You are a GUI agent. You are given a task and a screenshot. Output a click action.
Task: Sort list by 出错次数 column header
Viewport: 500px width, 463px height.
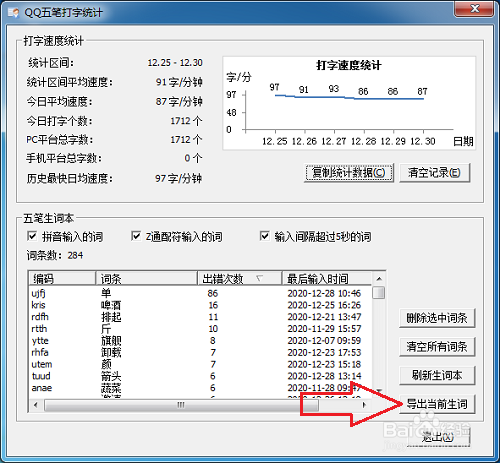(x=240, y=278)
